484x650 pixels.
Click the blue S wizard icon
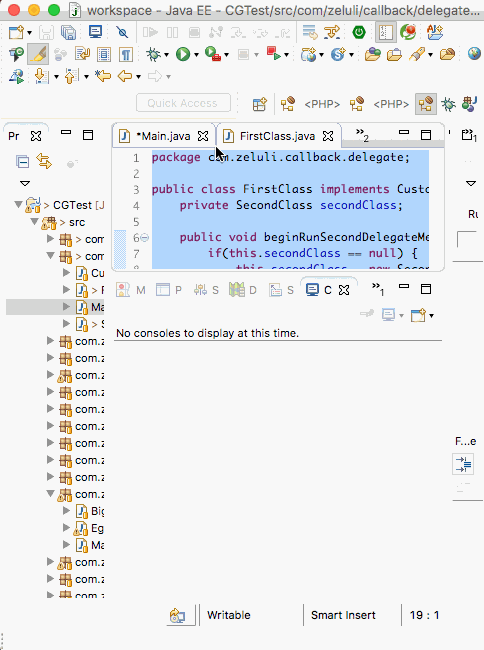tap(339, 54)
